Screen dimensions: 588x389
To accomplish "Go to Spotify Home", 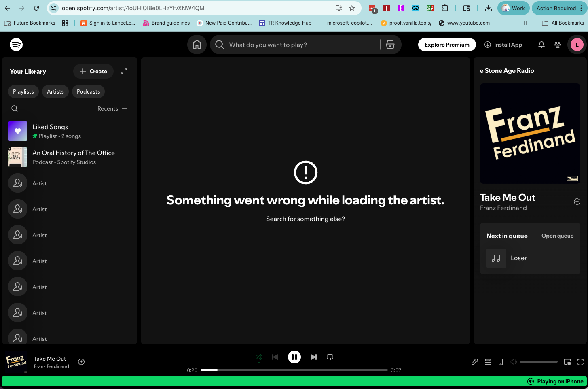I will tap(197, 45).
